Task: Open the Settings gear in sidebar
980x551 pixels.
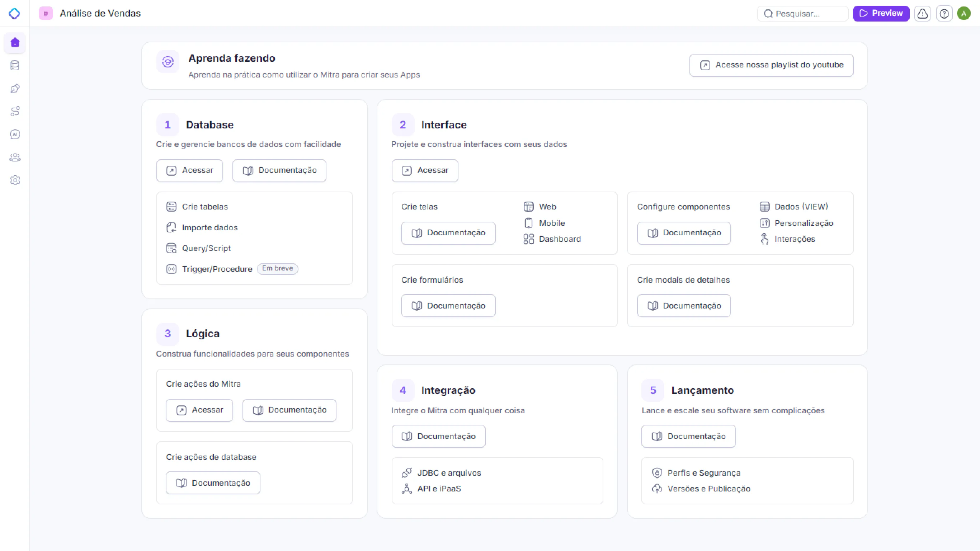Action: point(15,180)
